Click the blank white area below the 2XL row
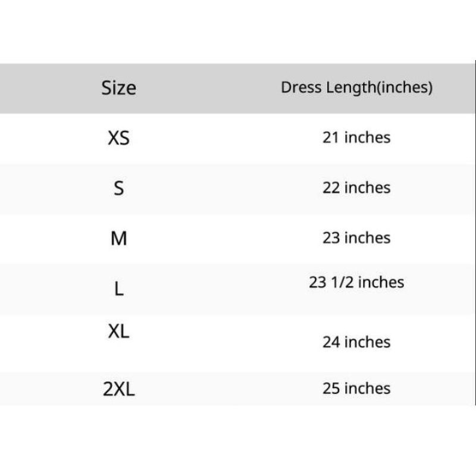 (x=238, y=440)
